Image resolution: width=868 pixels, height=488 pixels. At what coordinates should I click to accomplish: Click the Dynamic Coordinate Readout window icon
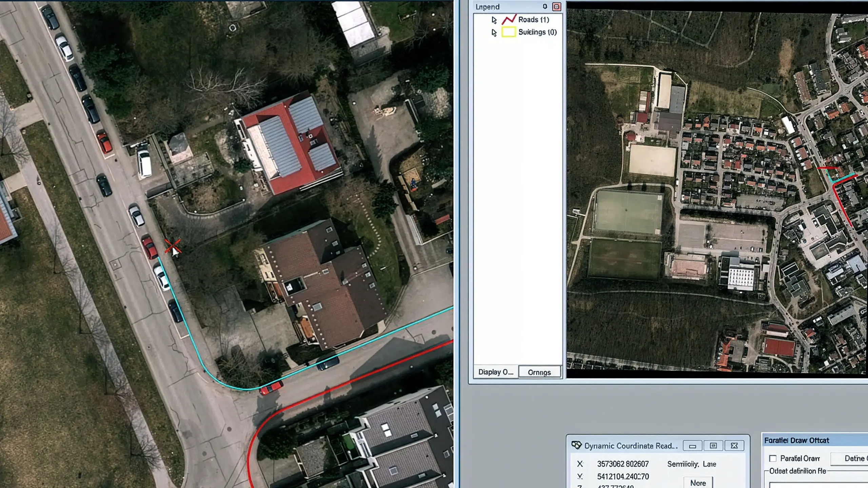click(x=576, y=445)
